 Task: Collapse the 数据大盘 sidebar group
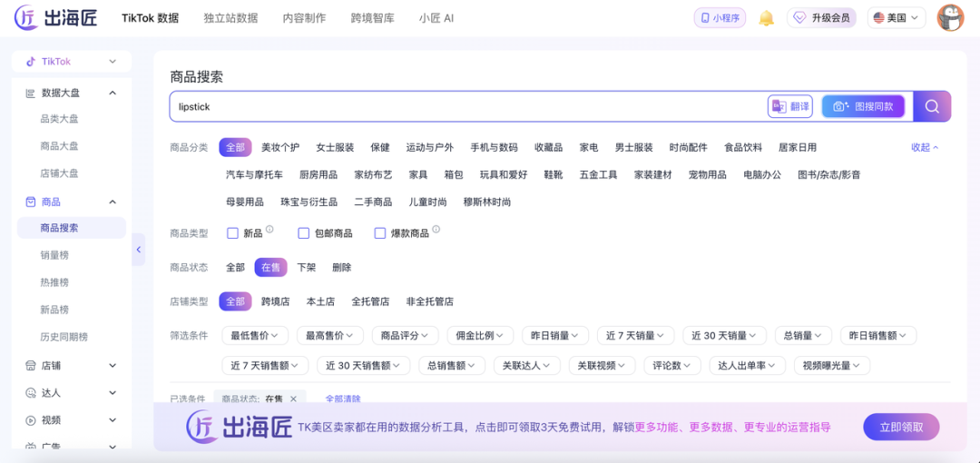point(113,94)
